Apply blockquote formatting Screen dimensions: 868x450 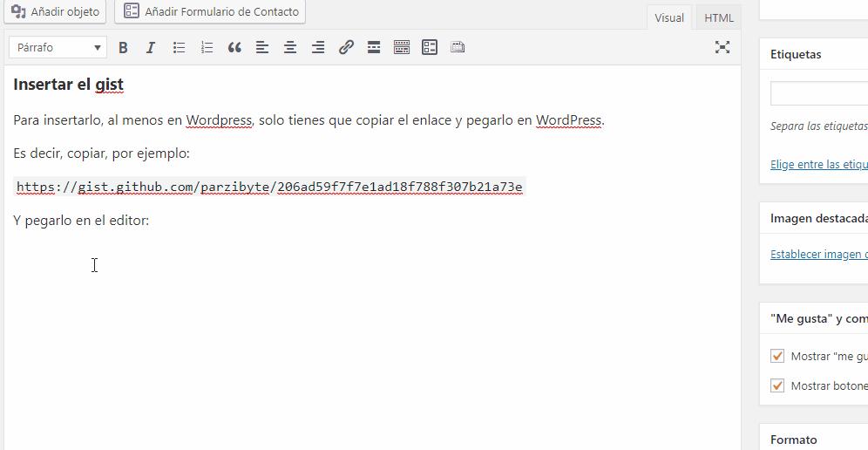[234, 48]
